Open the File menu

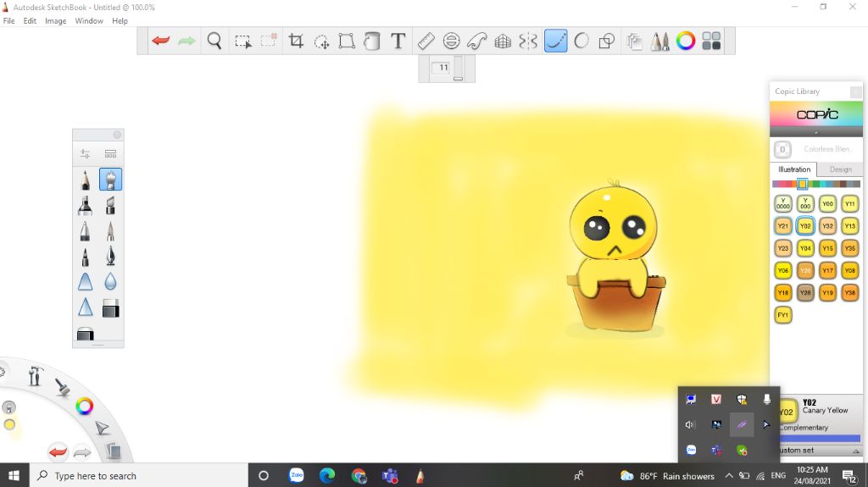coord(8,21)
